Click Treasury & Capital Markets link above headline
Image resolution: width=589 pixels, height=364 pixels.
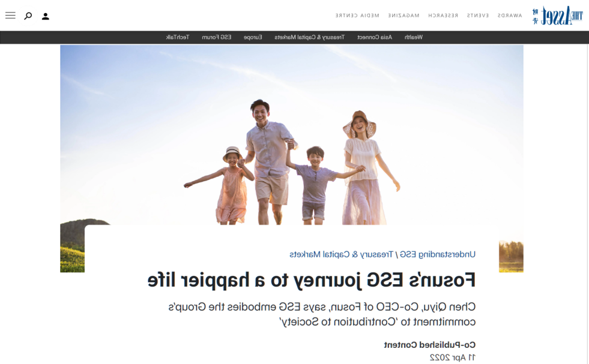(341, 254)
